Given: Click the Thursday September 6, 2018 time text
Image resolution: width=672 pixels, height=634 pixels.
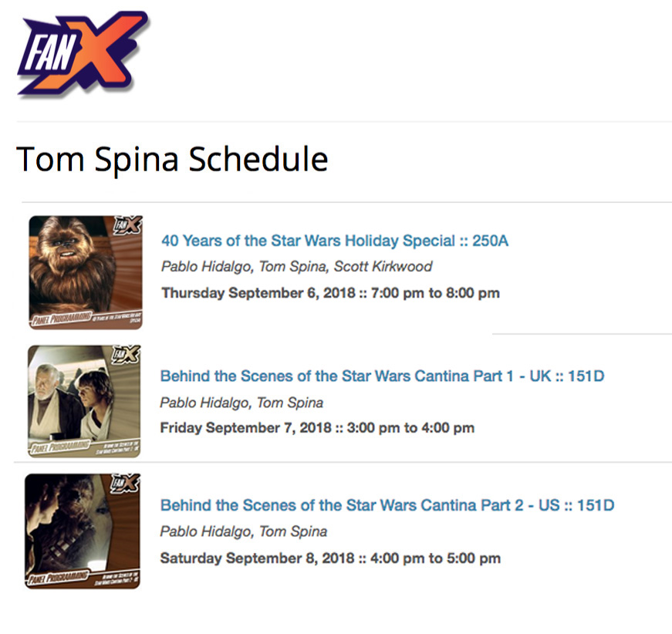Looking at the screenshot, I should (x=330, y=293).
